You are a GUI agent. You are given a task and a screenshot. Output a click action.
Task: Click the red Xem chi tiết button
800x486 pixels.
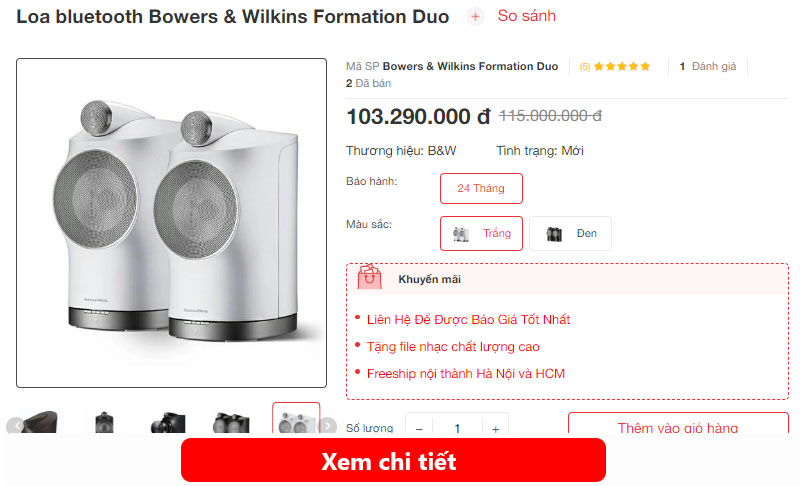click(x=393, y=460)
